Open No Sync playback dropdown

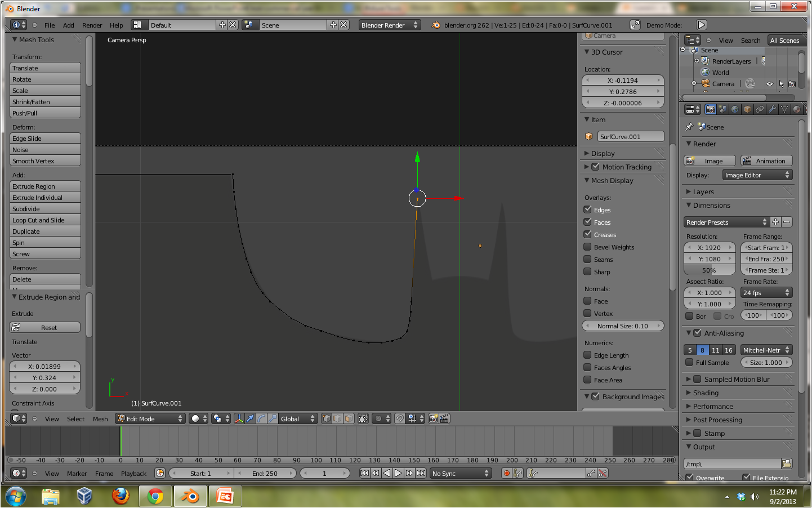point(461,473)
